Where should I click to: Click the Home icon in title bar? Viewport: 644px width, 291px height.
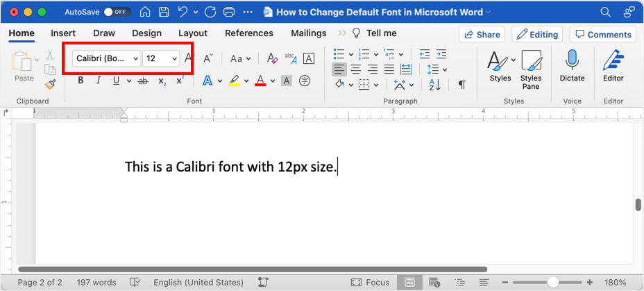[x=146, y=12]
